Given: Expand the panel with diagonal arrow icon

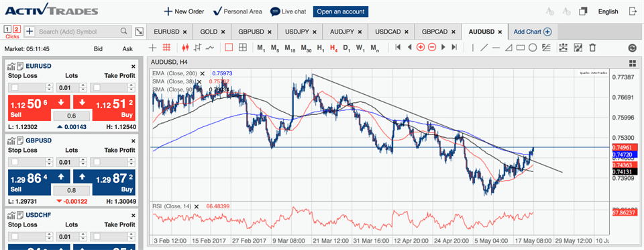Looking at the screenshot, I should tap(140, 31).
